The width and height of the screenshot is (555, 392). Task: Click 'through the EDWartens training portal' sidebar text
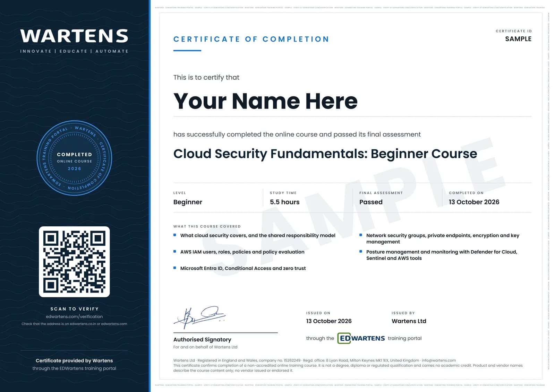74,368
